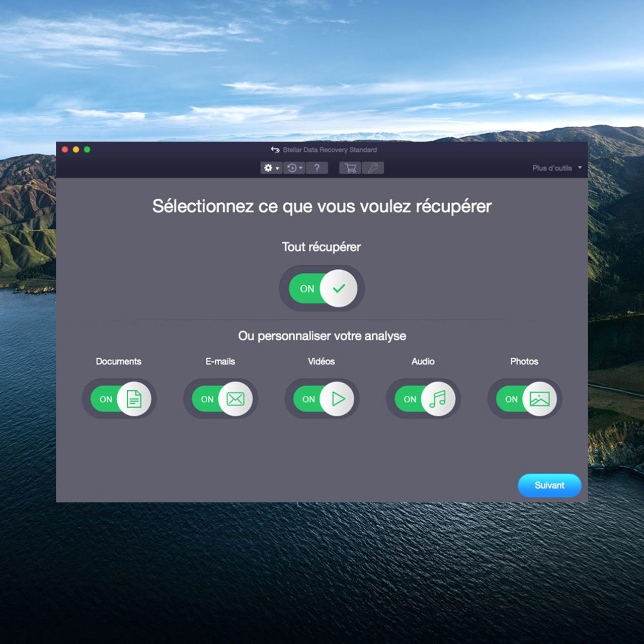Screen dimensions: 644x644
Task: Toggle the Tout récupérer switch
Action: point(323,288)
